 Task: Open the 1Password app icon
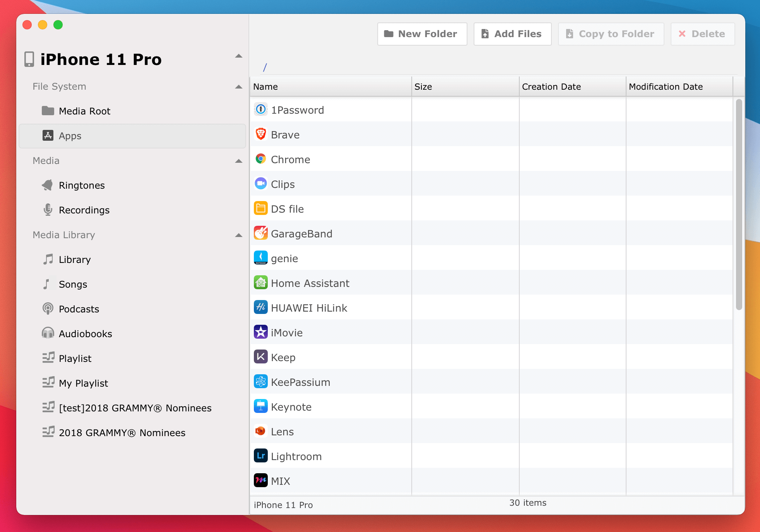click(261, 110)
